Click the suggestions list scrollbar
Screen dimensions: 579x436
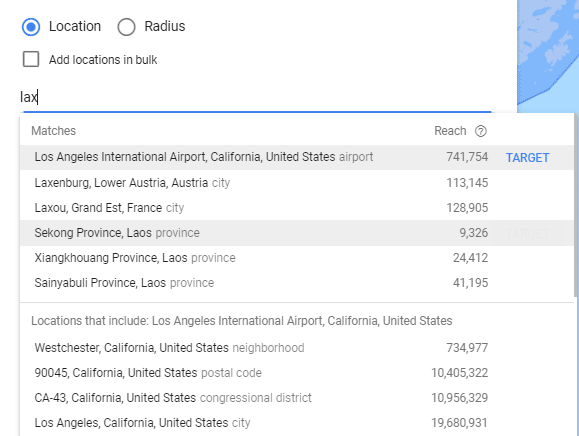pyautogui.click(x=575, y=205)
